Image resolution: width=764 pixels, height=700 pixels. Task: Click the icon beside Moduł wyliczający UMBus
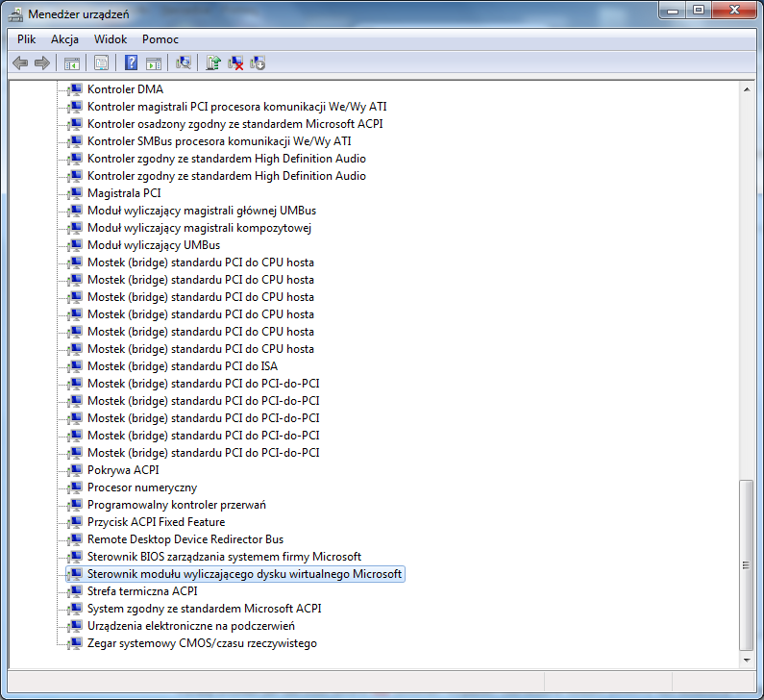(x=76, y=245)
